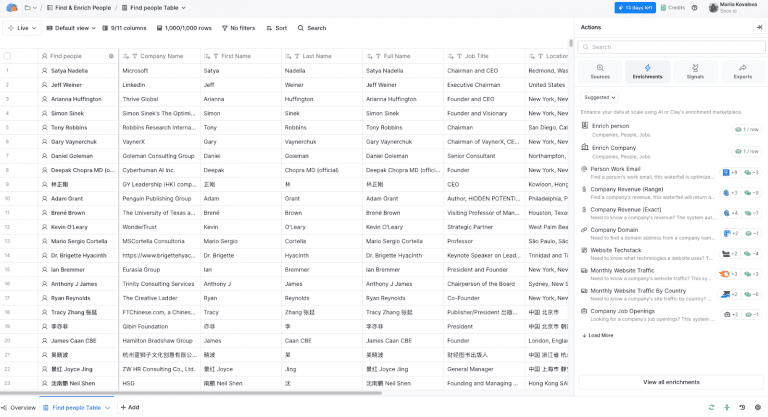Open the Exports section
Screen dimensions: 768x417
pyautogui.click(x=742, y=71)
